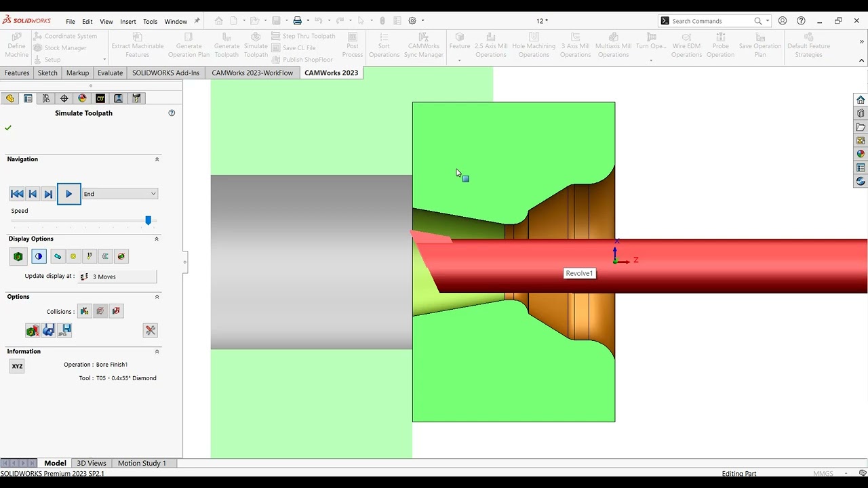868x488 pixels.
Task: Open the Design Library task pane icon
Action: 861,113
